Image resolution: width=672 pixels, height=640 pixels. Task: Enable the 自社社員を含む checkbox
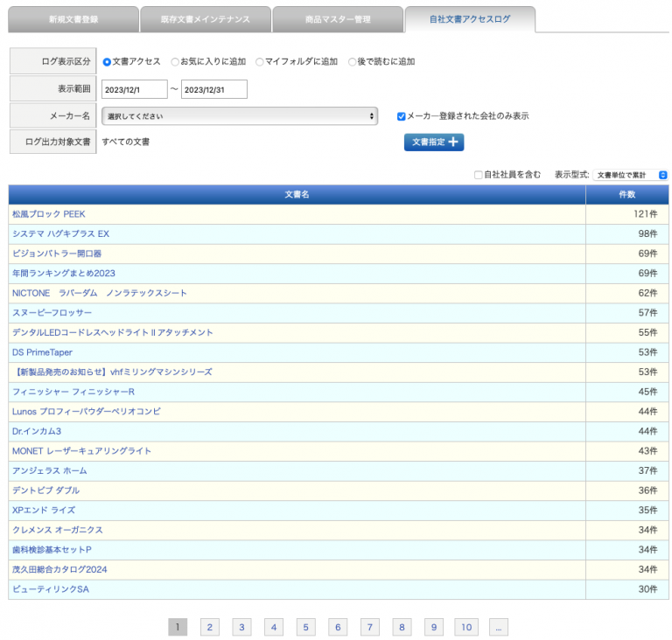pos(479,175)
